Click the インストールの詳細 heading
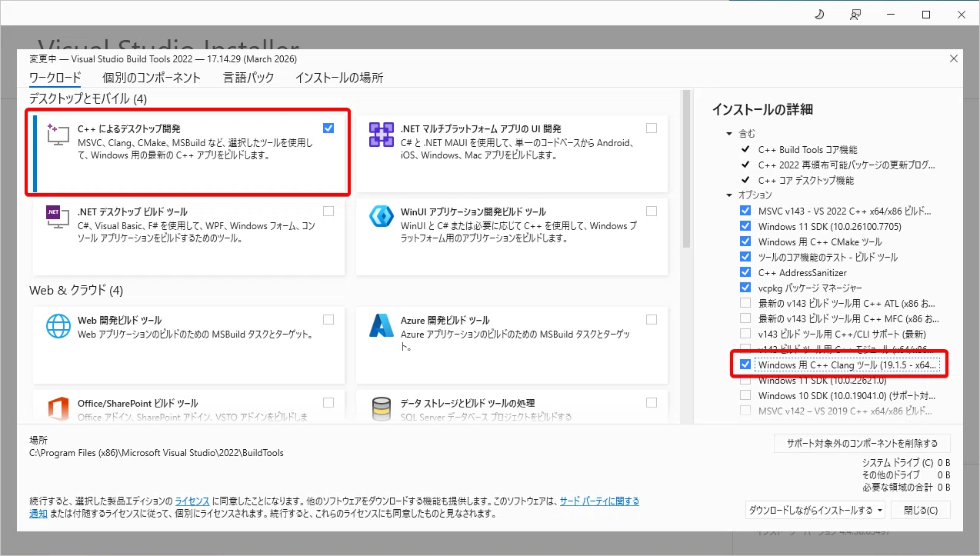Viewport: 980px width, 556px height. 762,109
